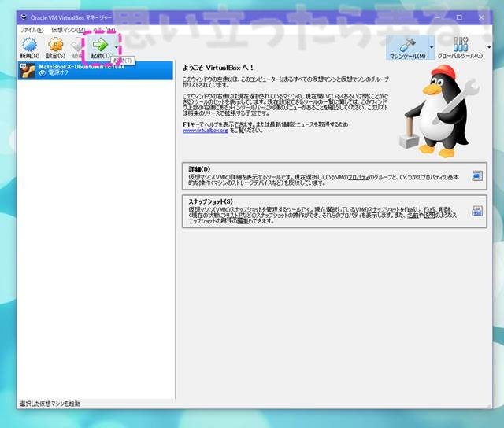Start the VM with the green arrow (起動)
Screen dimensions: 504x428
pos(100,44)
